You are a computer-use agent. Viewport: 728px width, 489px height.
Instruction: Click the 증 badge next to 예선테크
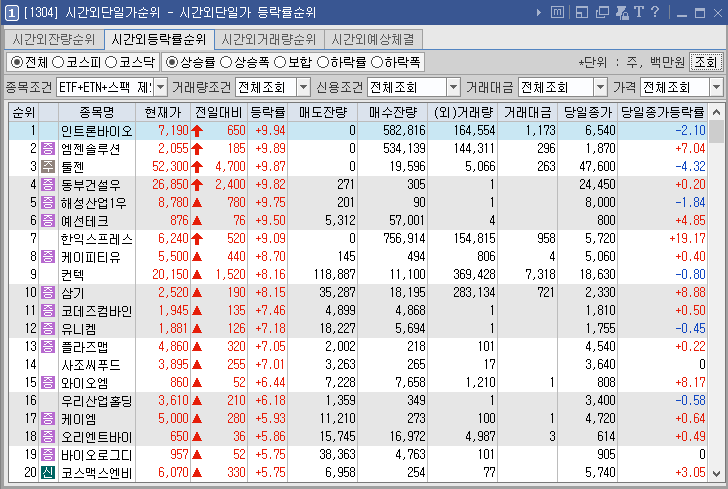click(x=48, y=221)
